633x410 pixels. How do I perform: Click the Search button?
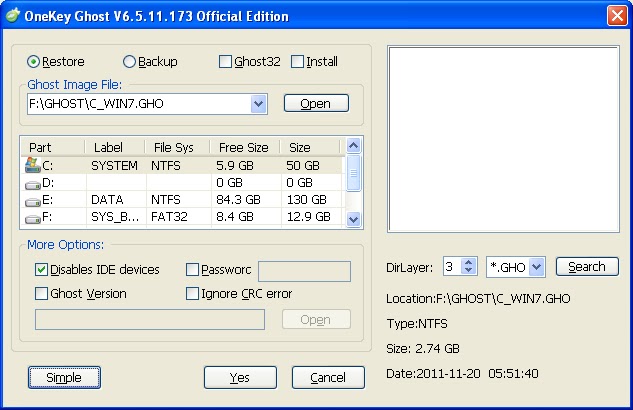[x=587, y=267]
